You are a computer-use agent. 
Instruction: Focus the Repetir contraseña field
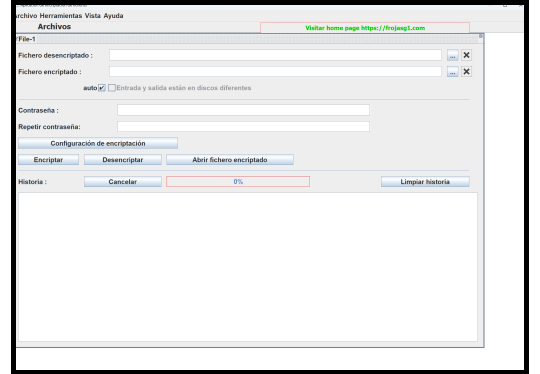click(243, 126)
